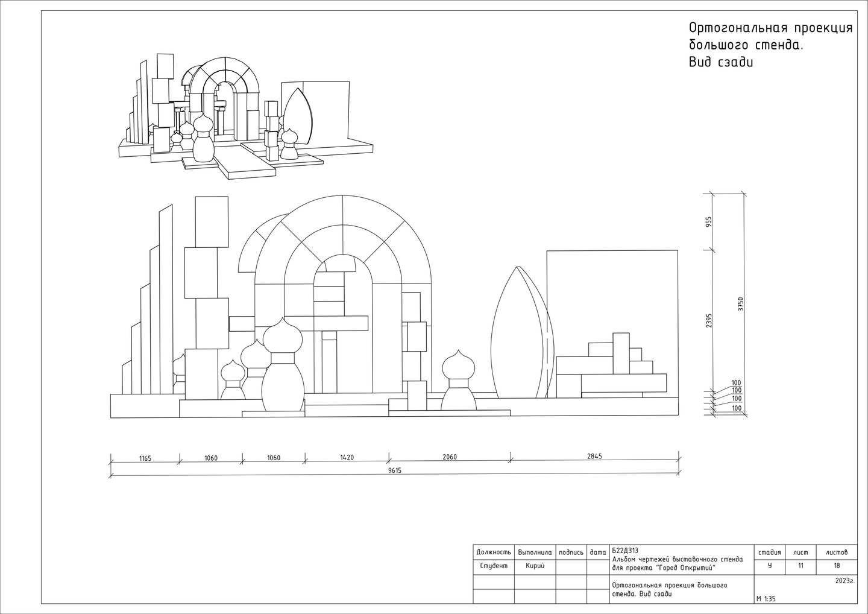Click the 'Выполнила' header in title block

tap(535, 552)
